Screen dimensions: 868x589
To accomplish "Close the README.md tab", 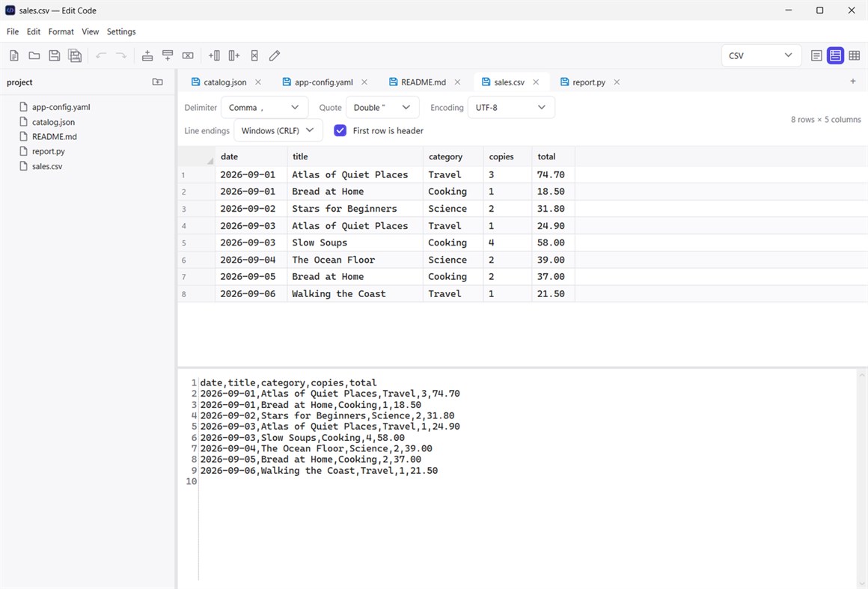I will pyautogui.click(x=457, y=82).
